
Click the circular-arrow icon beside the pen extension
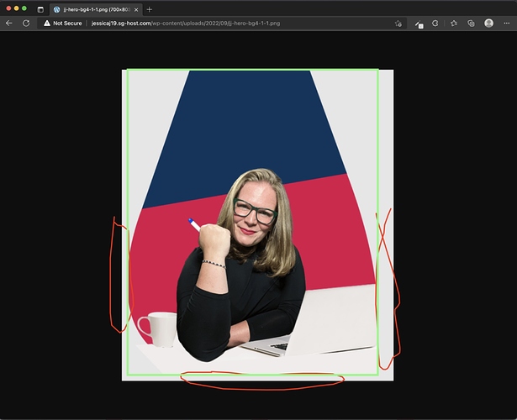[x=435, y=24]
